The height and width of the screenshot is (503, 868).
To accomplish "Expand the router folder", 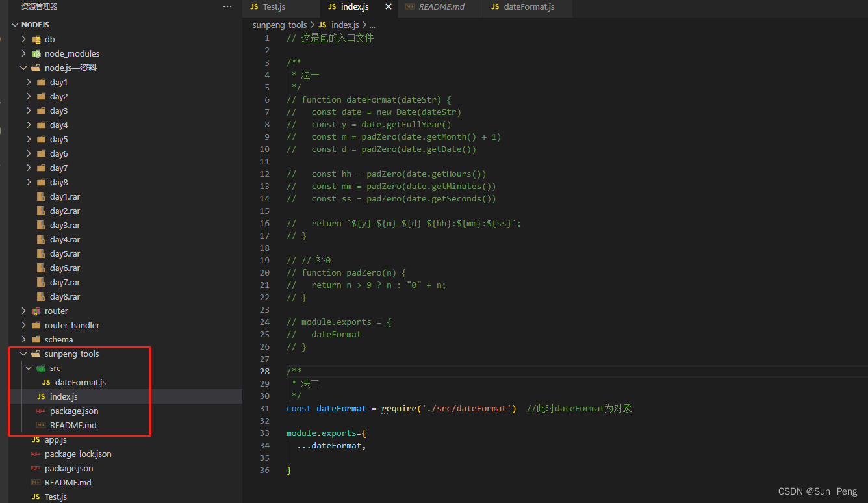I will (x=23, y=311).
